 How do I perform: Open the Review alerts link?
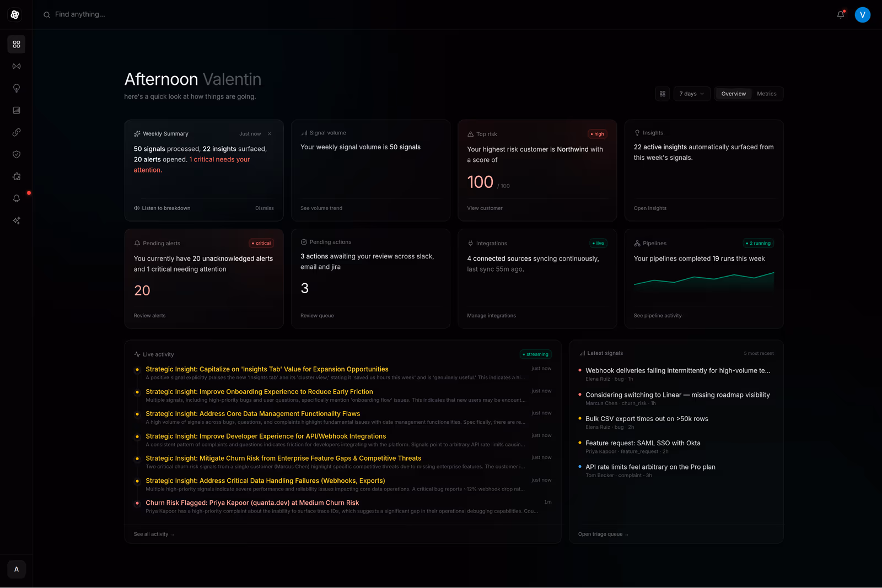149,316
